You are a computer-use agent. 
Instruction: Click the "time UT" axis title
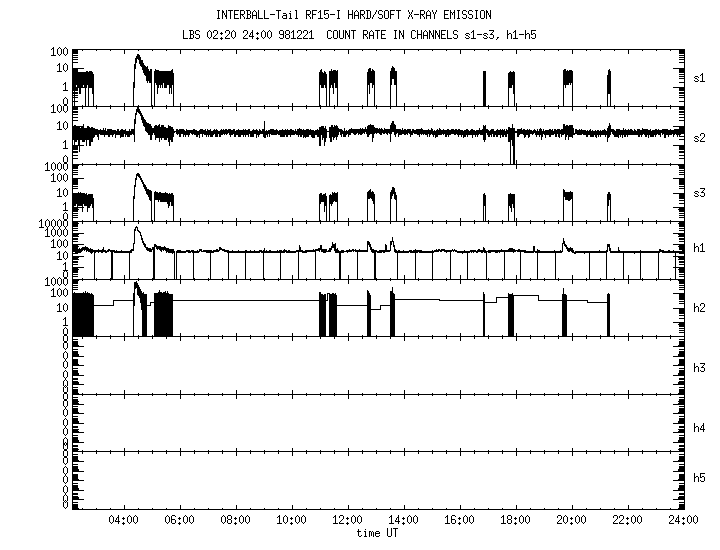379,533
